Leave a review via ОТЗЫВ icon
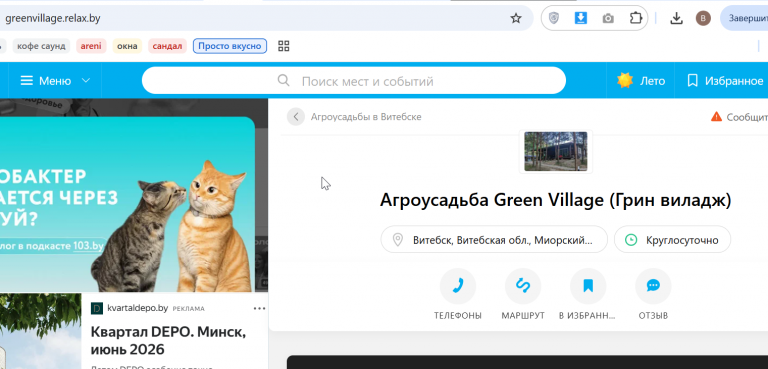Screen dimensions: 768x369 coord(653,286)
